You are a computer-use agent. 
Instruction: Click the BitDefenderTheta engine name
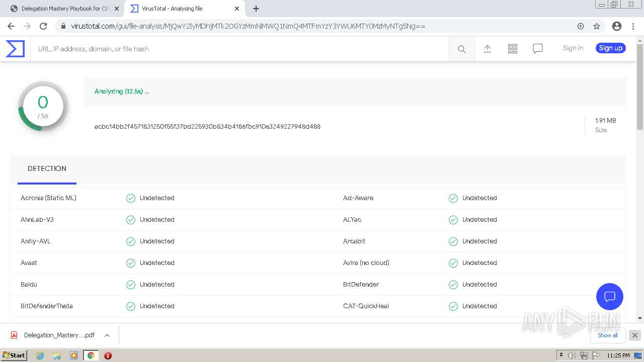[46, 306]
